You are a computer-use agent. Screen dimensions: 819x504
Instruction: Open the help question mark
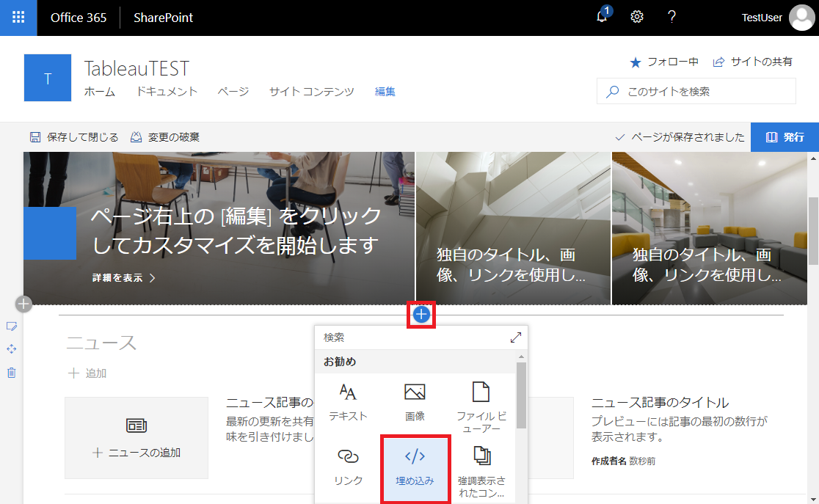pos(671,17)
